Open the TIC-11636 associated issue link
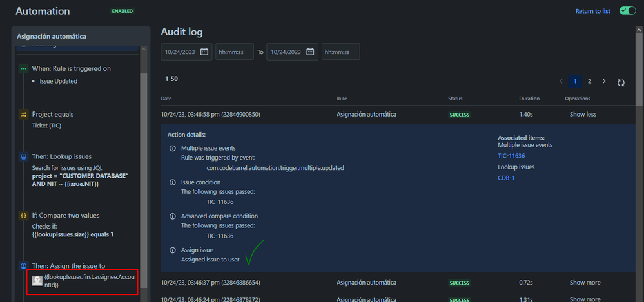Screen dimensions: 644x302 click(x=511, y=156)
